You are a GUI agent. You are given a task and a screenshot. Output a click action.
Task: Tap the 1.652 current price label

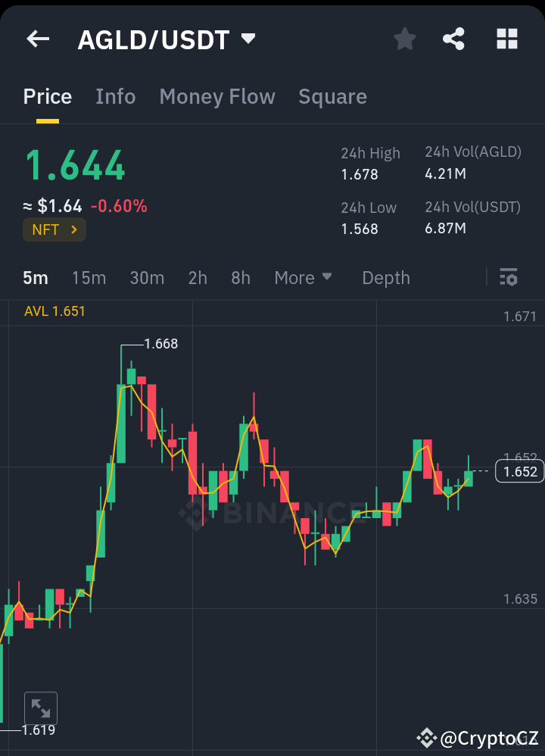pos(520,471)
